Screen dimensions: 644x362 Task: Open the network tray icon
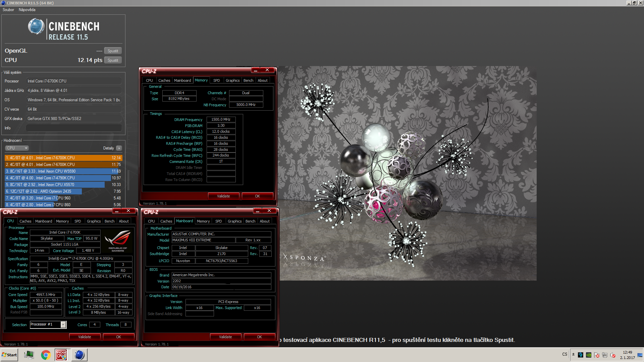[x=605, y=355]
